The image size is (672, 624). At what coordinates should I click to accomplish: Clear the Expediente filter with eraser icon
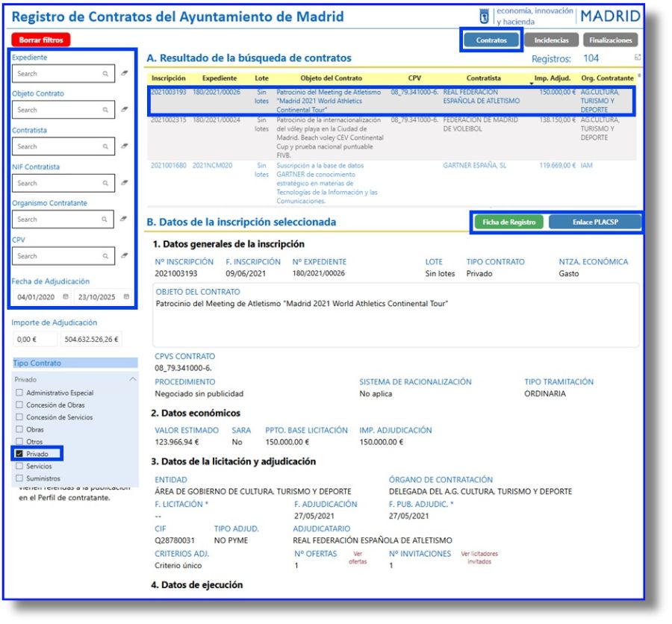(124, 73)
